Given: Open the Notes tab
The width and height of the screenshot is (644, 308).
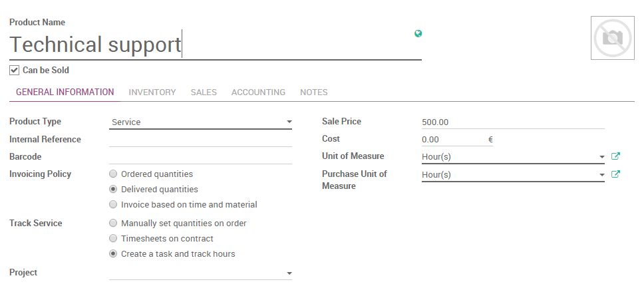Looking at the screenshot, I should coord(313,92).
